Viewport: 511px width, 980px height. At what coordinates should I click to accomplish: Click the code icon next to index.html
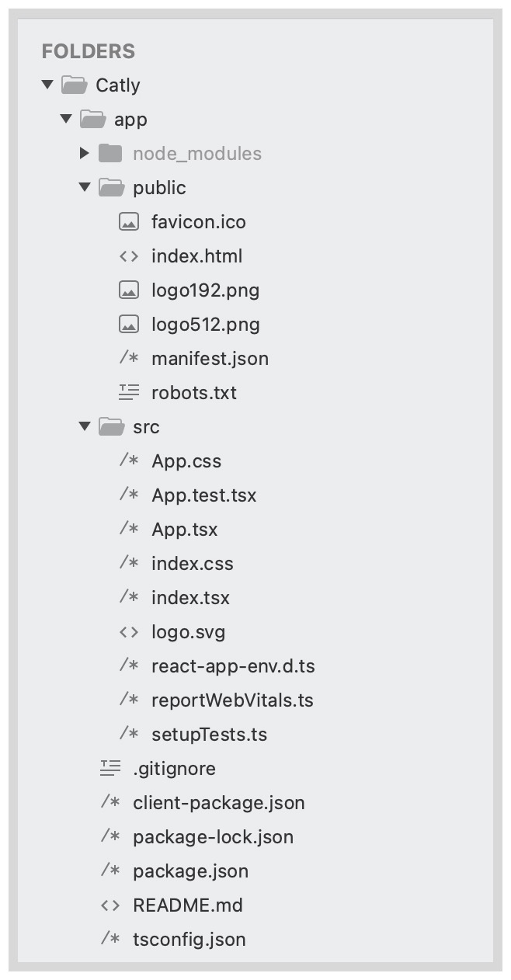[x=129, y=256]
